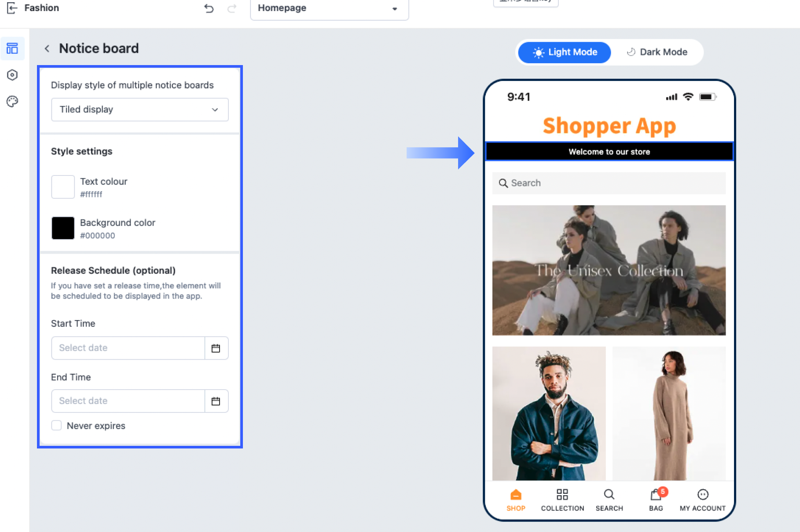Go back from Notice board panel

[x=47, y=48]
